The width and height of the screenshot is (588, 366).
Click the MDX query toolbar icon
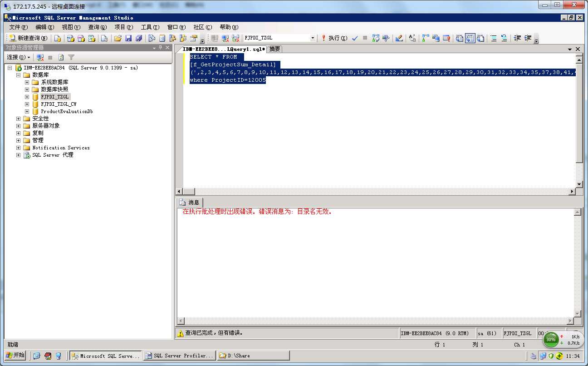click(70, 38)
